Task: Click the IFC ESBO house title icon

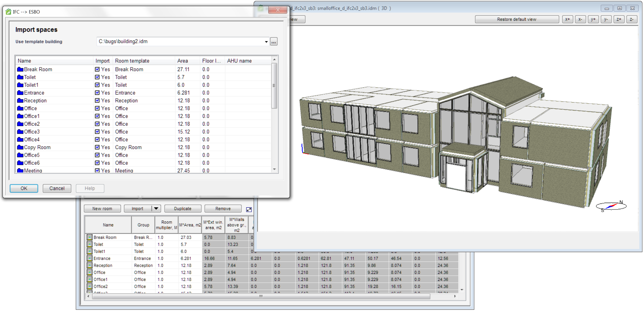Action: [8, 12]
